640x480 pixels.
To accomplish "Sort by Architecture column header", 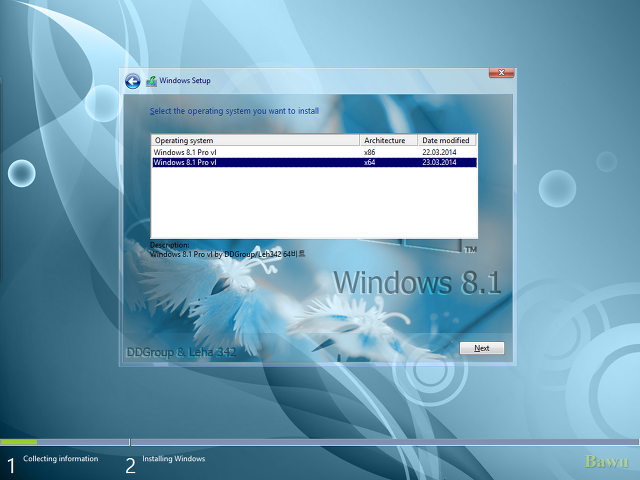I will [x=389, y=140].
